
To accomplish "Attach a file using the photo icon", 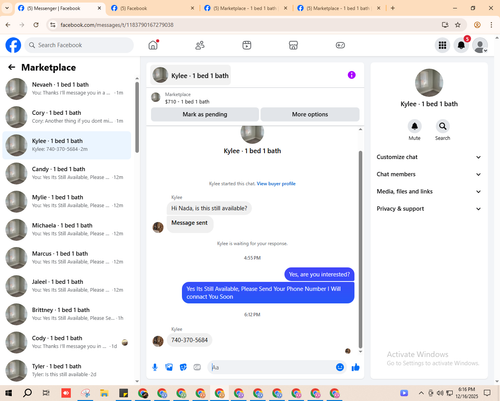I will point(169,367).
